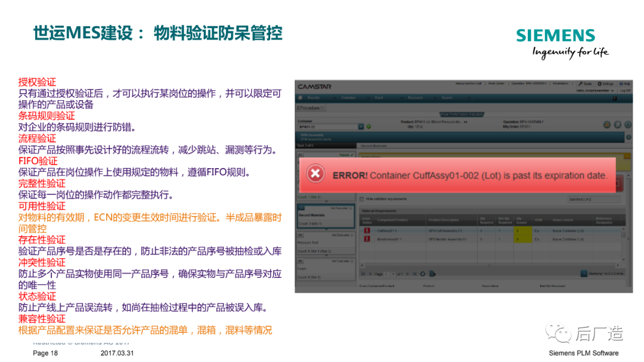The height and width of the screenshot is (362, 644).
Task: Click the Studio wrench icon
Action: pos(580,83)
